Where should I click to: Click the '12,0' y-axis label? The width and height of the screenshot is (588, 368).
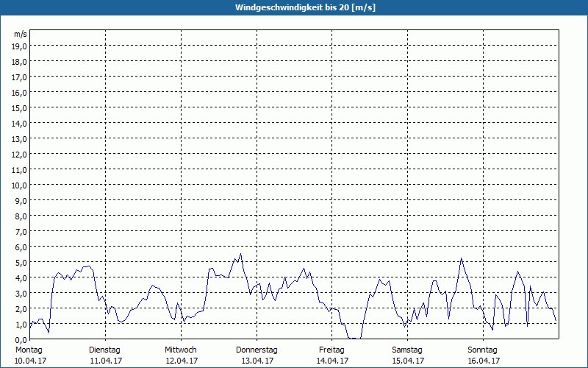[21, 155]
